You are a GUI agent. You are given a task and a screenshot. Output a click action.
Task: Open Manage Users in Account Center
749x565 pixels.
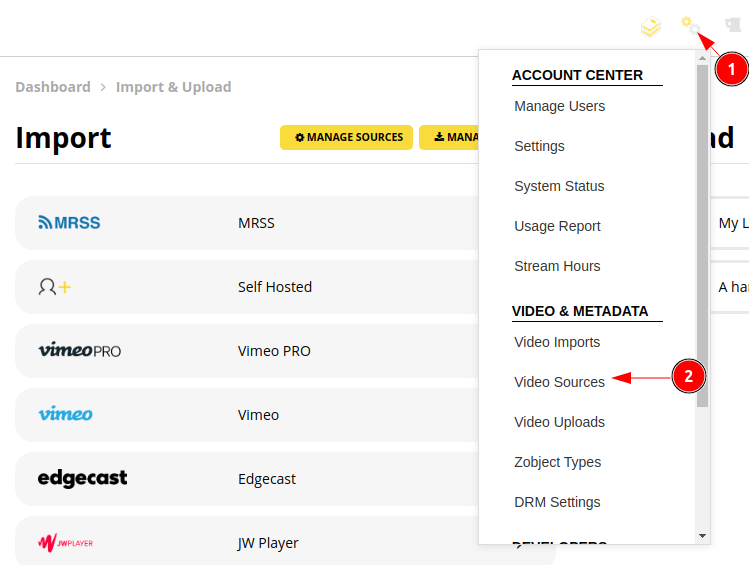[x=559, y=106]
